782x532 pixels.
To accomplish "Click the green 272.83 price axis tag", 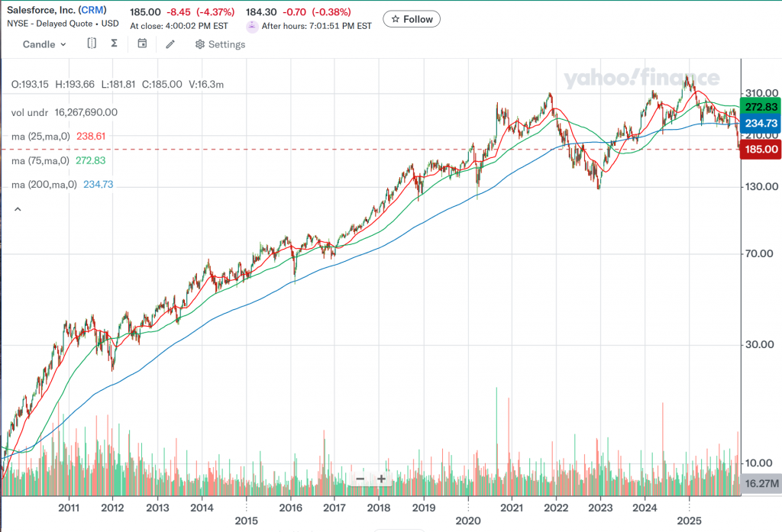I will click(x=761, y=108).
